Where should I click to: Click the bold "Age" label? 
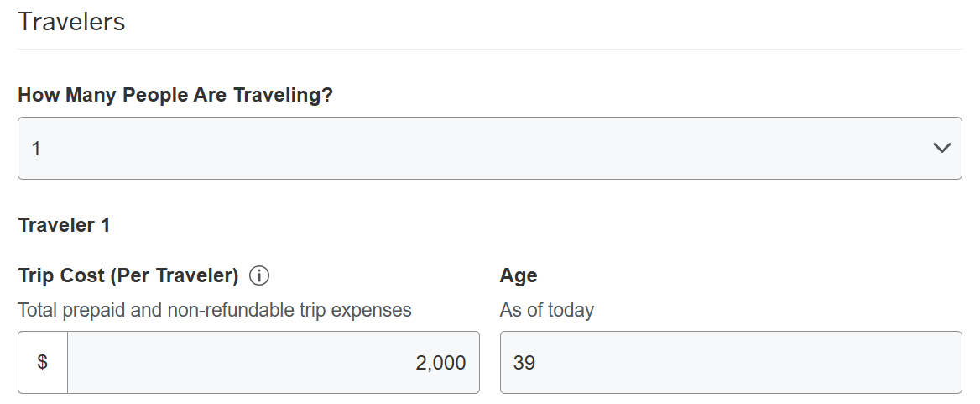coord(519,275)
